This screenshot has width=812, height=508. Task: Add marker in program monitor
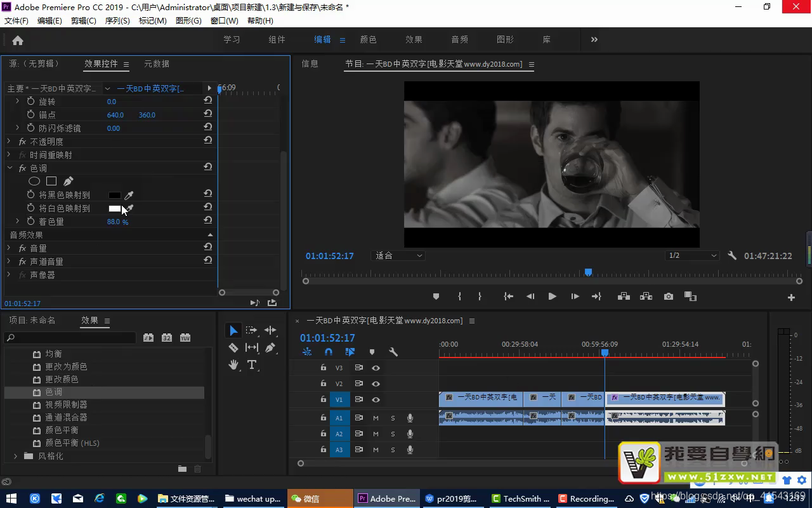pyautogui.click(x=436, y=297)
